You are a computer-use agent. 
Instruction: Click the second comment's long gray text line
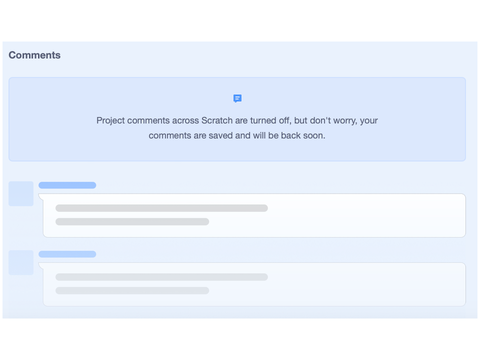[162, 277]
